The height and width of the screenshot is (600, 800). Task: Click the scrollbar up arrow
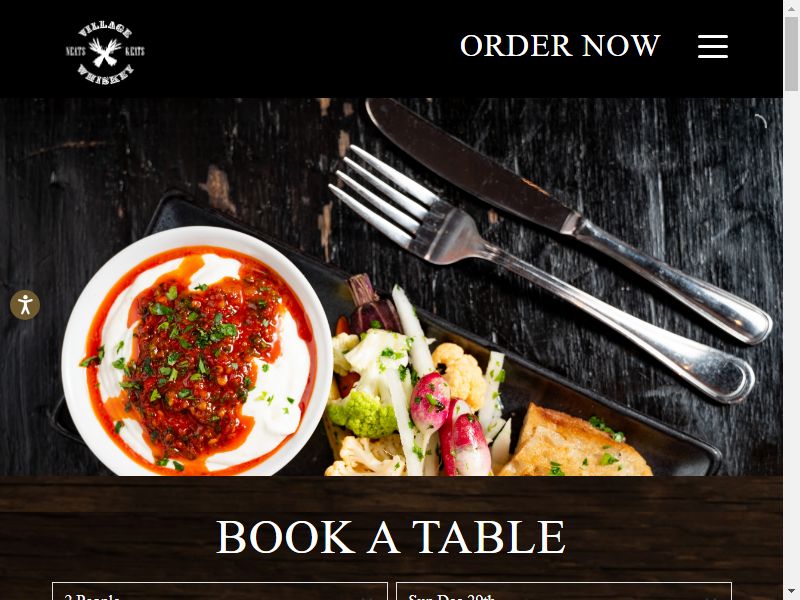click(791, 7)
